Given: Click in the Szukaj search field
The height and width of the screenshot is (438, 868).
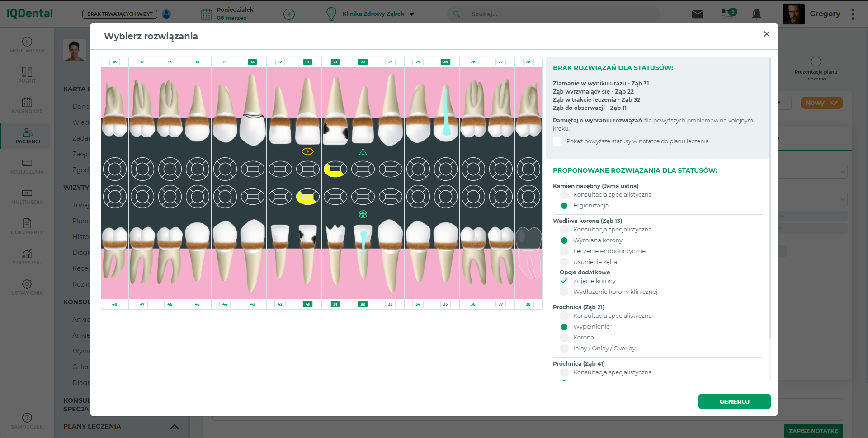Looking at the screenshot, I should point(553,14).
